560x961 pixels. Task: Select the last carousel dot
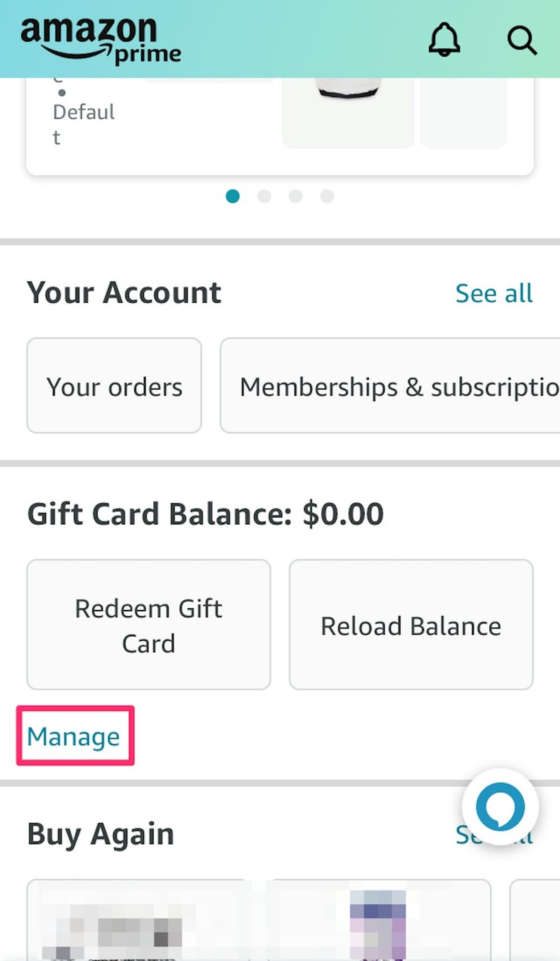327,196
